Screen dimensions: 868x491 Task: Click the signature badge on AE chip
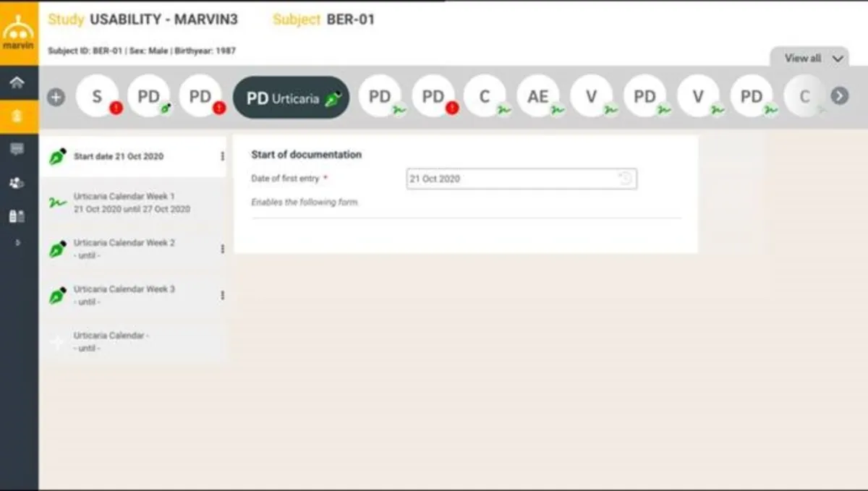click(x=557, y=109)
